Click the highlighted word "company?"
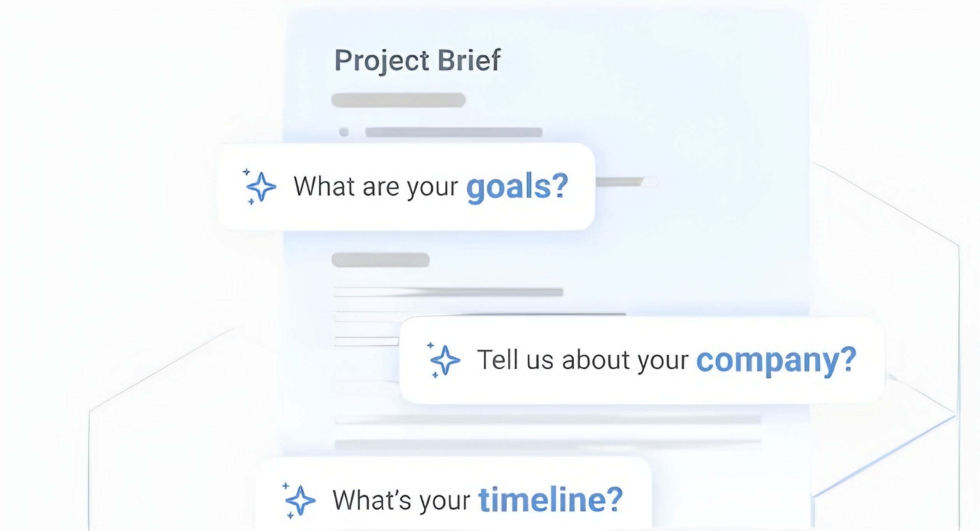Image resolution: width=980 pixels, height=531 pixels. point(776,360)
